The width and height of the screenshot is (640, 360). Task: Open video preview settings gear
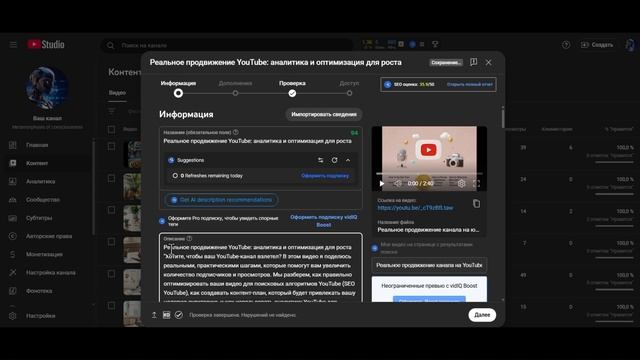pos(461,184)
